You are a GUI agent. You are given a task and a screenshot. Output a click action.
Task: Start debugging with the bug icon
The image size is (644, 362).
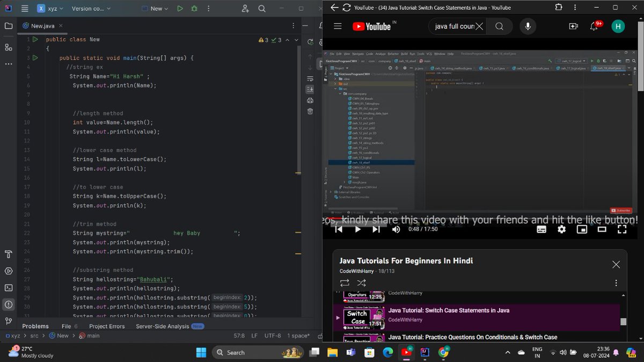tap(194, 9)
